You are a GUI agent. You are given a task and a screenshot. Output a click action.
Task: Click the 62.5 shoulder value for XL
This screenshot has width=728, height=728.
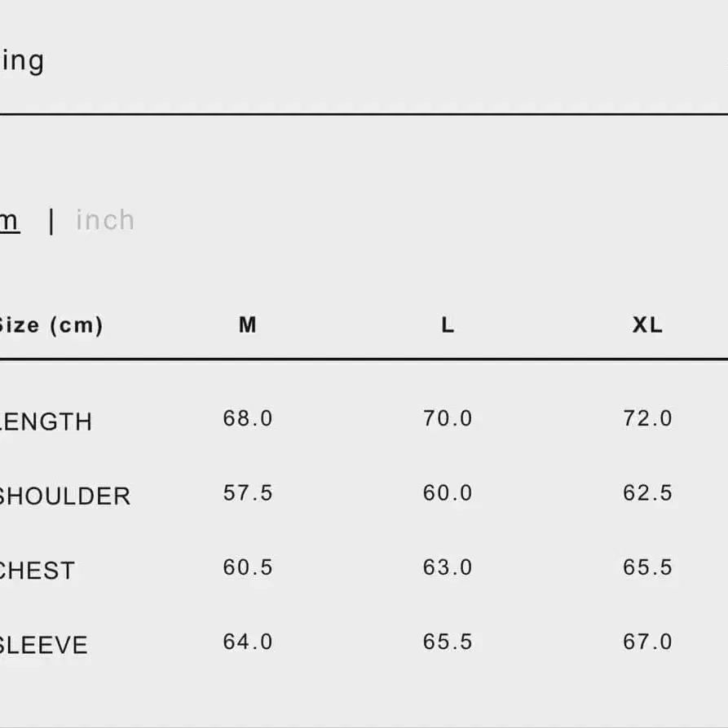[x=647, y=493]
